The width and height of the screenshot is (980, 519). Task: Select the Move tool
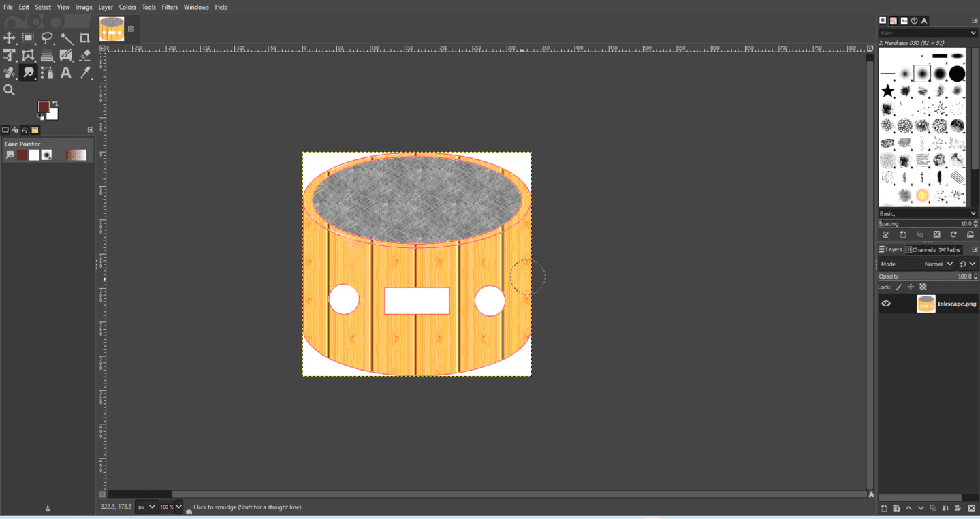tap(10, 38)
